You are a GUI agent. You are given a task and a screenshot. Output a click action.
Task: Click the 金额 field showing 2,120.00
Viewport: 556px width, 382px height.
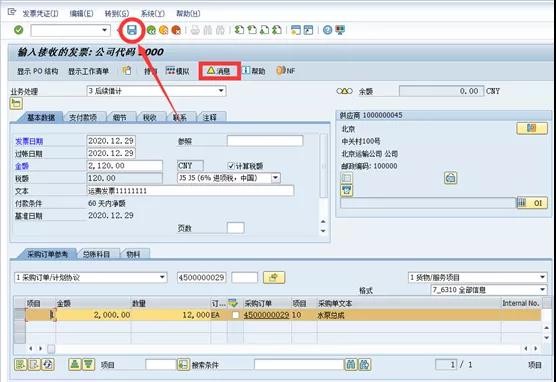pyautogui.click(x=124, y=166)
